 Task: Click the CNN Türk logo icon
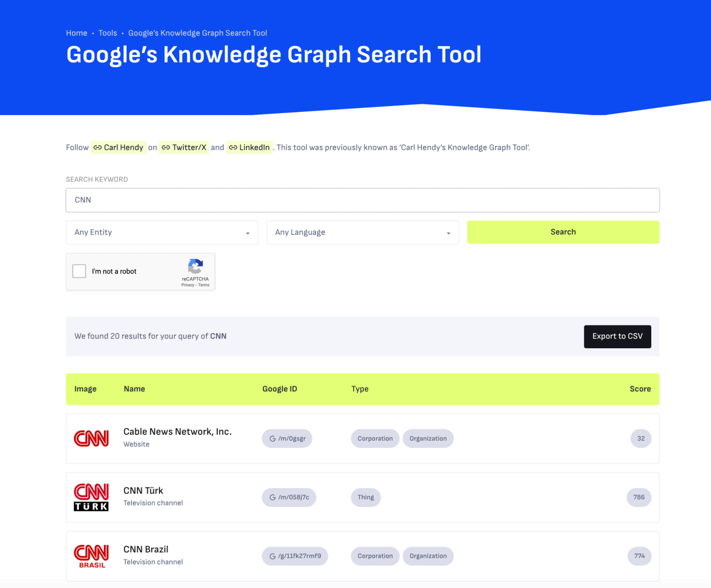[91, 497]
